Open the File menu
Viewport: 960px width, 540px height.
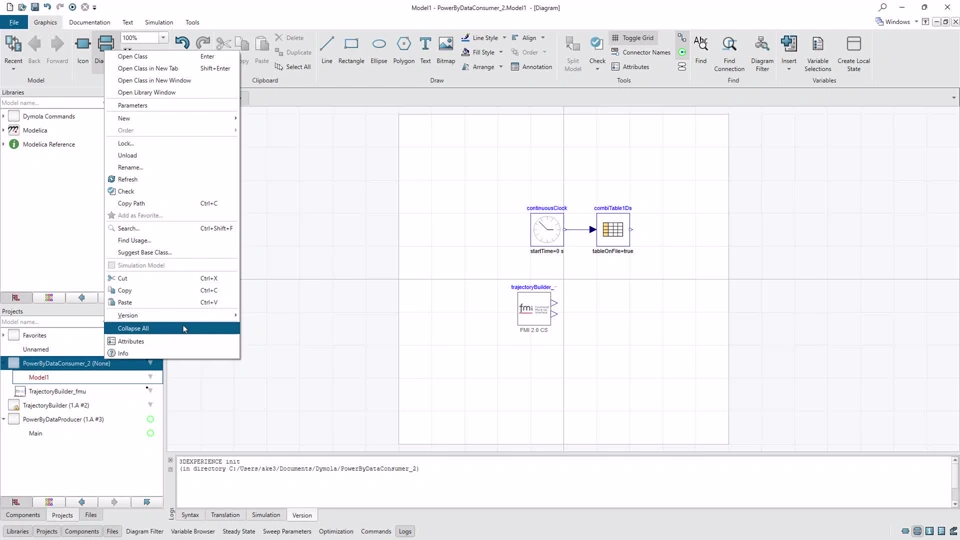pyautogui.click(x=13, y=22)
